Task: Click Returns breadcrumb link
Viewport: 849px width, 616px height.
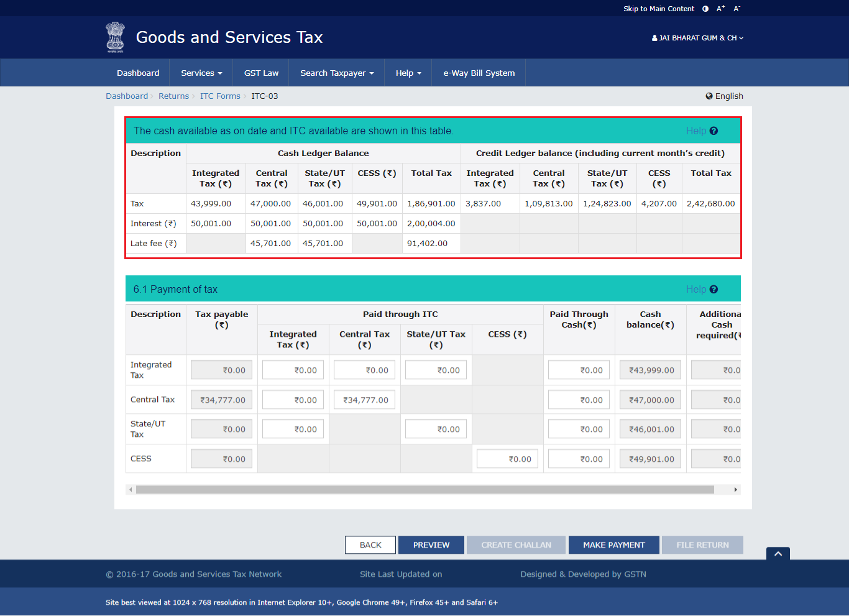Action: click(173, 96)
